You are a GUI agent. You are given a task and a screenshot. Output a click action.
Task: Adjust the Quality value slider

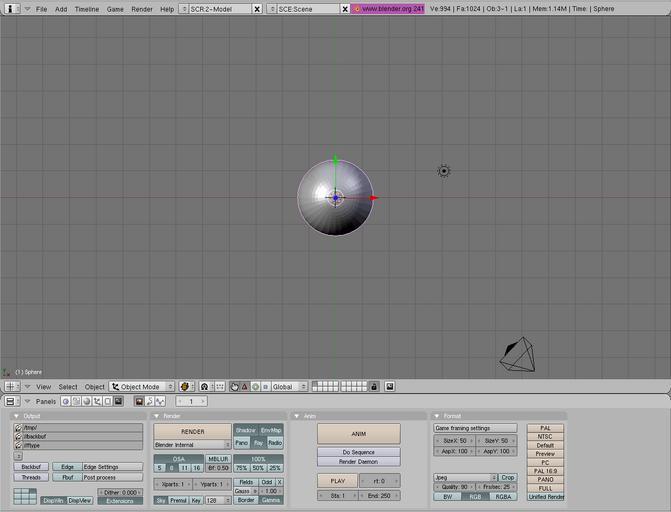click(x=451, y=487)
